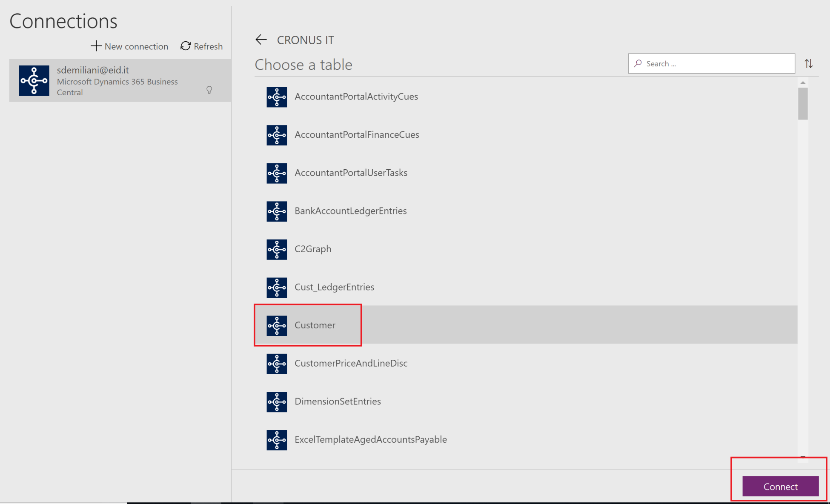The image size is (830, 504).
Task: Click the sdemiliani@eid.it account name
Action: (93, 70)
